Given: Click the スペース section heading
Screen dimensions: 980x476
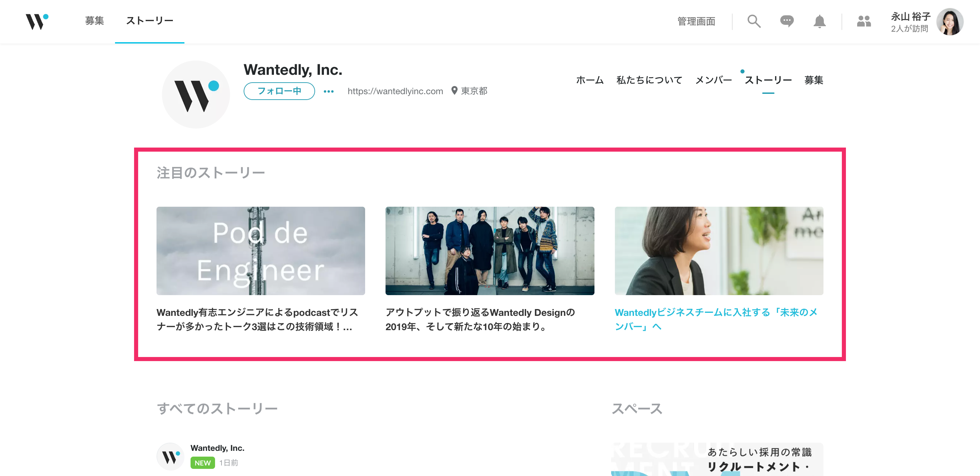Looking at the screenshot, I should (x=637, y=408).
